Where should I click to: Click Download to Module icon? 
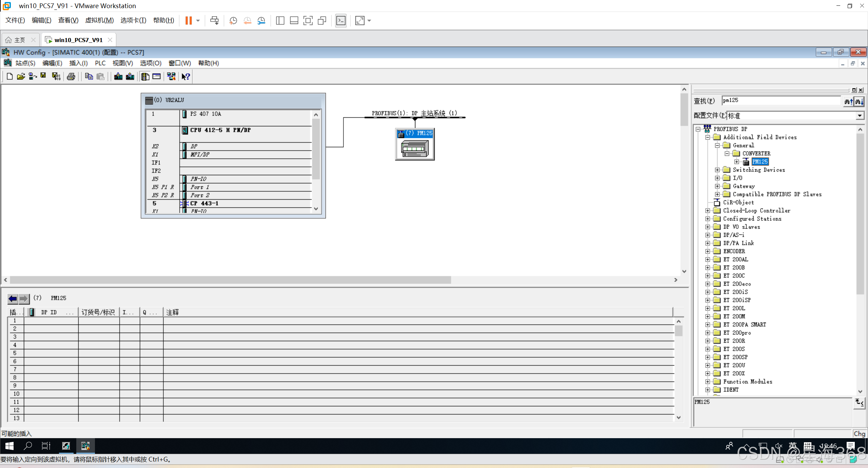pyautogui.click(x=118, y=76)
